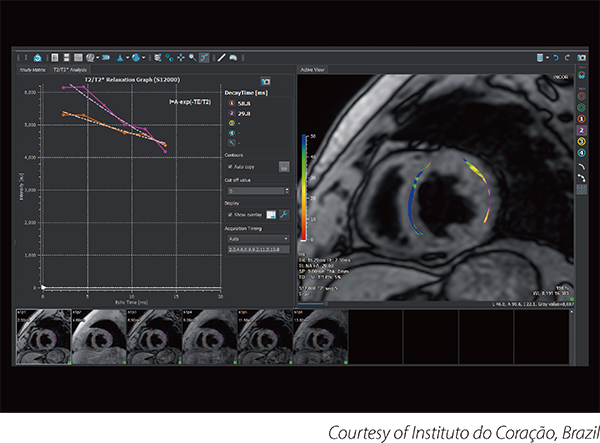
Task: Click the overlay color map button
Action: [271, 215]
